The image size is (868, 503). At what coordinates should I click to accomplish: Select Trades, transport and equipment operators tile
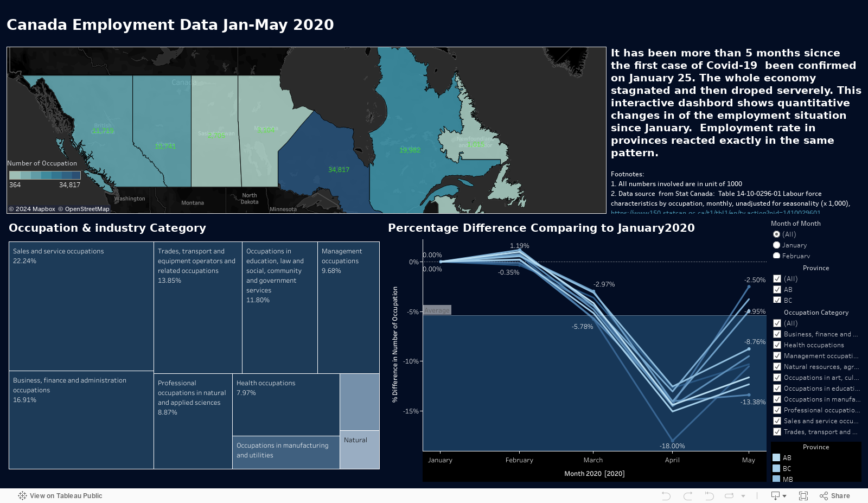tap(198, 307)
